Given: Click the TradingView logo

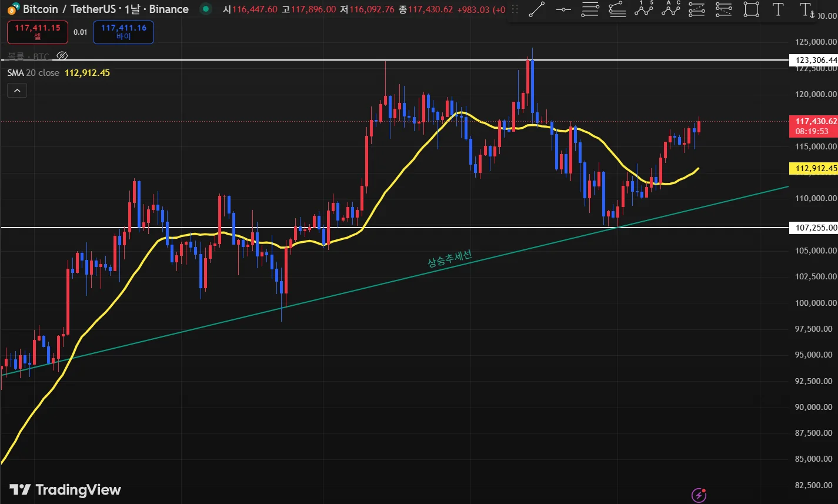Looking at the screenshot, I should [x=65, y=490].
